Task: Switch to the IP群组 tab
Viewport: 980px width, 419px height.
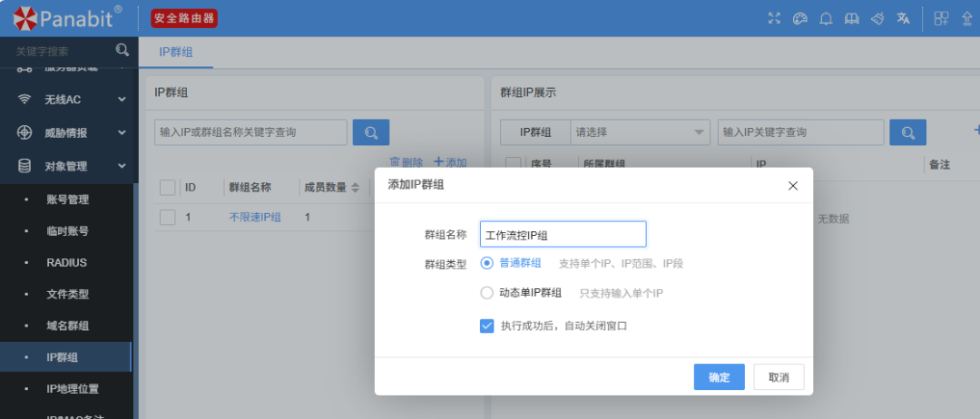Action: [176, 53]
